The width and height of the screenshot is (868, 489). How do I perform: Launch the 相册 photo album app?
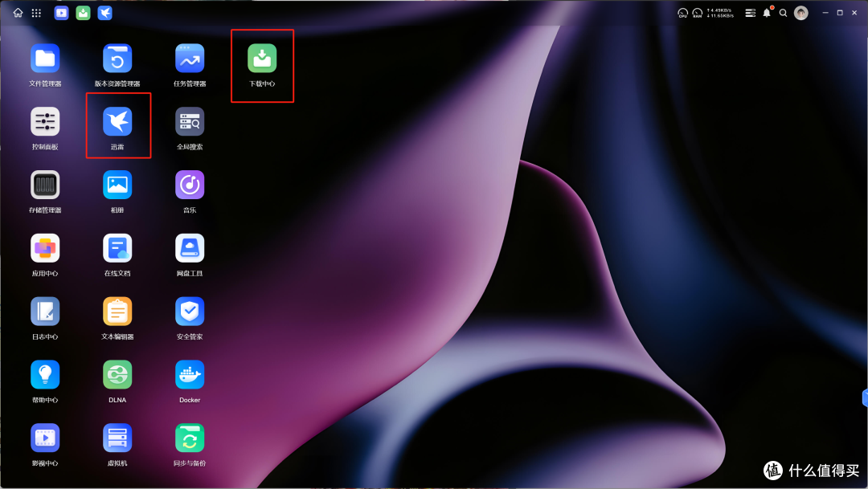tap(117, 185)
